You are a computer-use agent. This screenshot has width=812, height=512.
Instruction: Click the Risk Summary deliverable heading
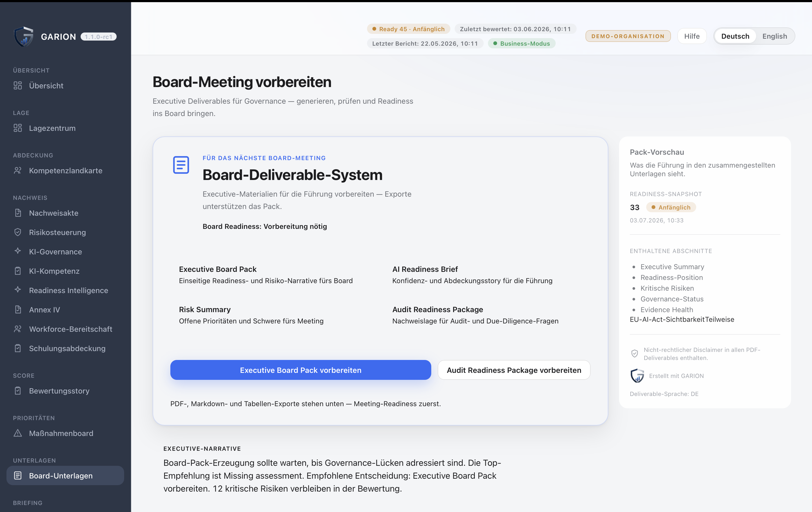(205, 309)
